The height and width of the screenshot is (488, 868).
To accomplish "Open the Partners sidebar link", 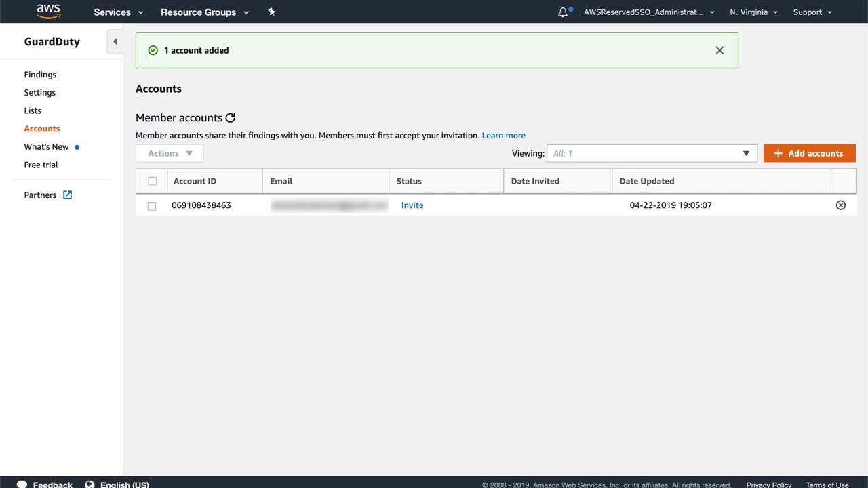I will pos(40,195).
